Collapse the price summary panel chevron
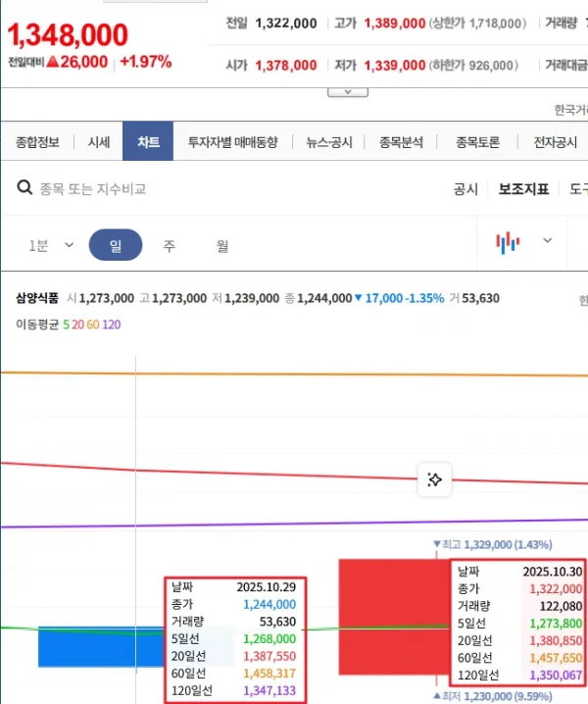The image size is (588, 704). (347, 91)
